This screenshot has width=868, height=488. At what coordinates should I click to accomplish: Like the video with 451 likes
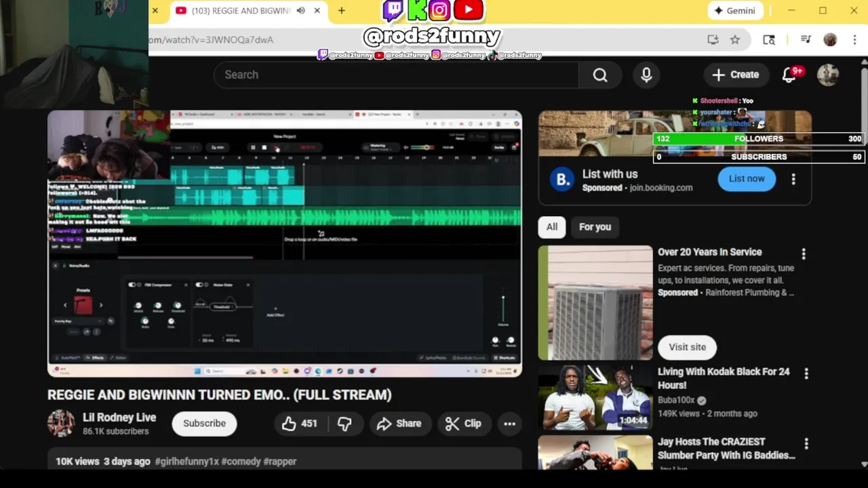[300, 424]
